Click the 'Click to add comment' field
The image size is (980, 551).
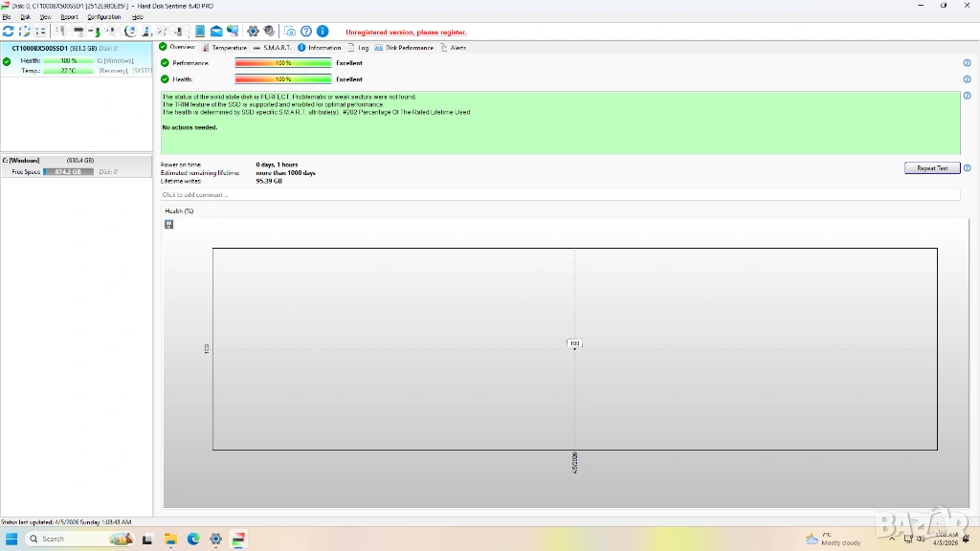[x=560, y=195]
